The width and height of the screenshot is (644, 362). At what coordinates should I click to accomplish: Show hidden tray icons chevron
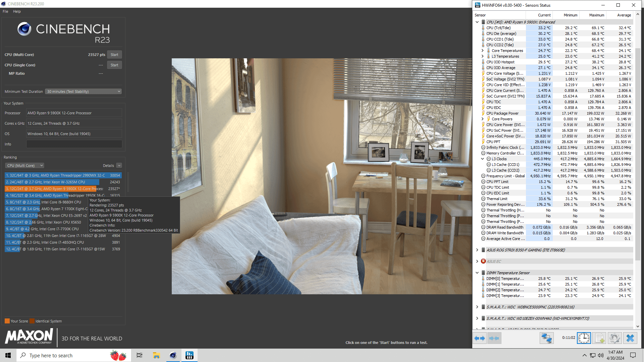[585, 355]
